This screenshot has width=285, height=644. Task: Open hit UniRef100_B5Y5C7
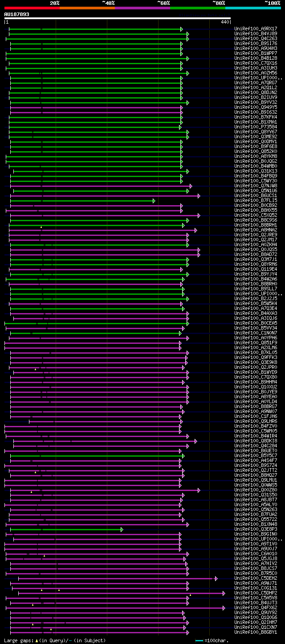pyautogui.click(x=256, y=456)
